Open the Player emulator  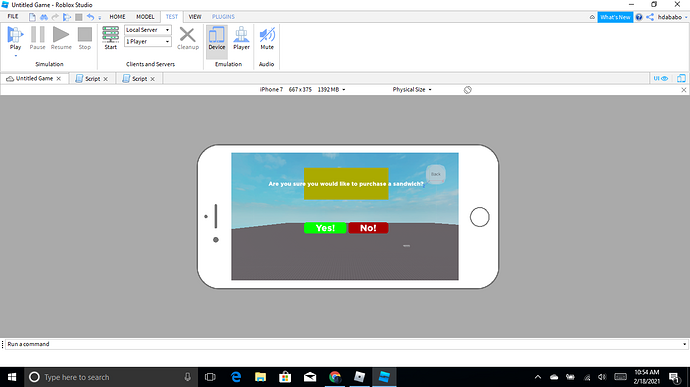[x=241, y=38]
